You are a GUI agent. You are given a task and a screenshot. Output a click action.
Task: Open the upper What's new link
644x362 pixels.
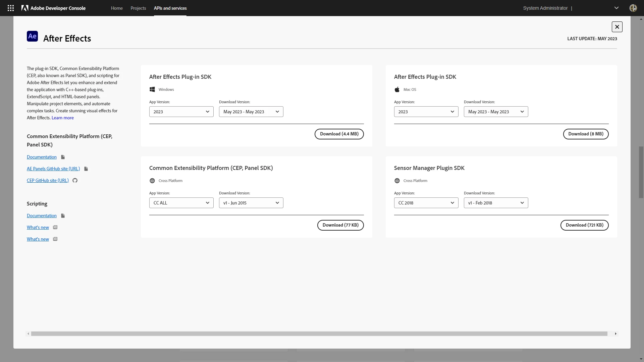(x=38, y=227)
